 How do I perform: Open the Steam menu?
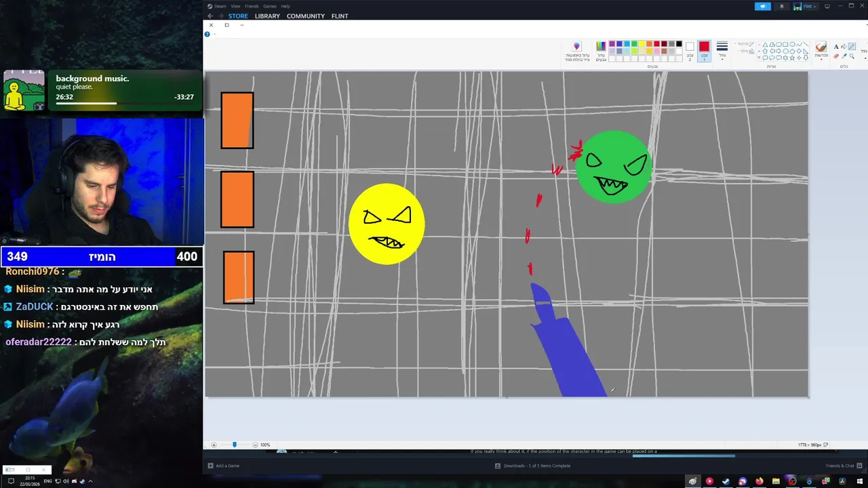click(x=220, y=6)
